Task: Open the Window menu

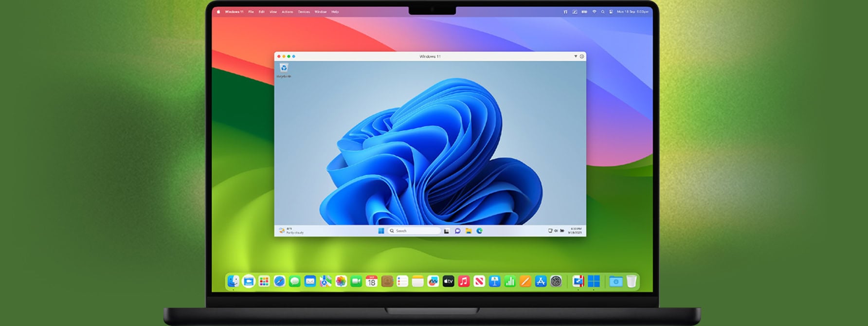Action: [321, 12]
